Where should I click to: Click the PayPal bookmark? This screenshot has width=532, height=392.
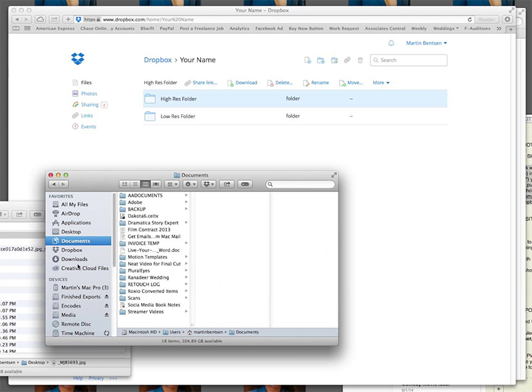(x=167, y=29)
